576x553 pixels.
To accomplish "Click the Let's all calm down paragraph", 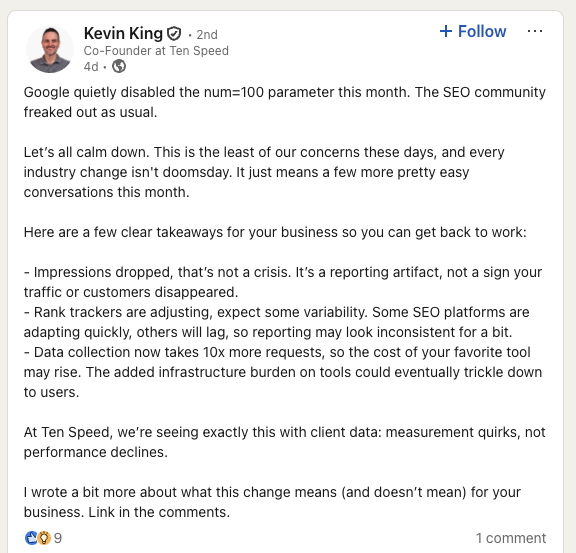I will [x=264, y=172].
